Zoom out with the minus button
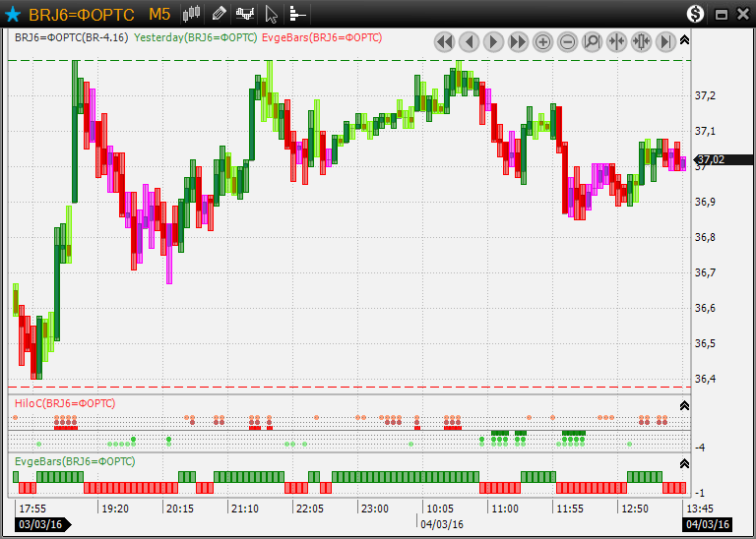Image resolution: width=756 pixels, height=539 pixels. pos(567,41)
